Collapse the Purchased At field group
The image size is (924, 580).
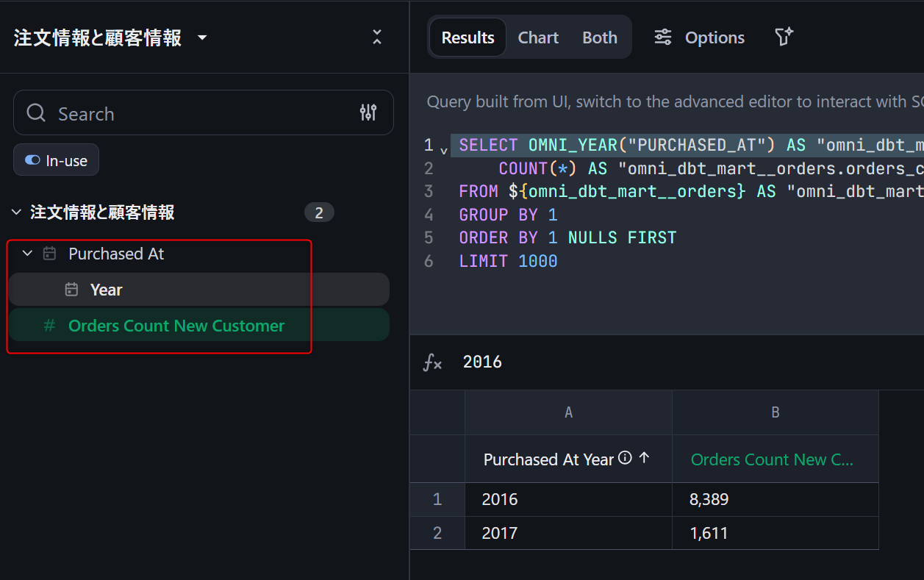(28, 254)
